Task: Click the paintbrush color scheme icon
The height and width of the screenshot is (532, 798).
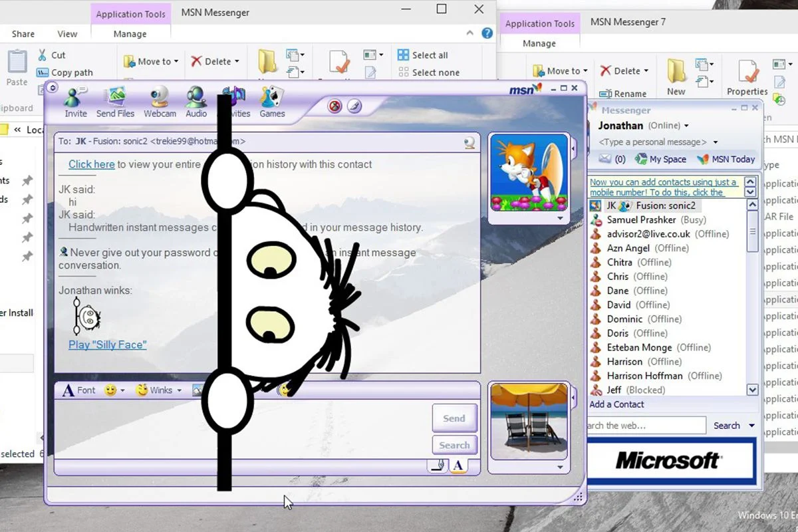Action: point(354,106)
